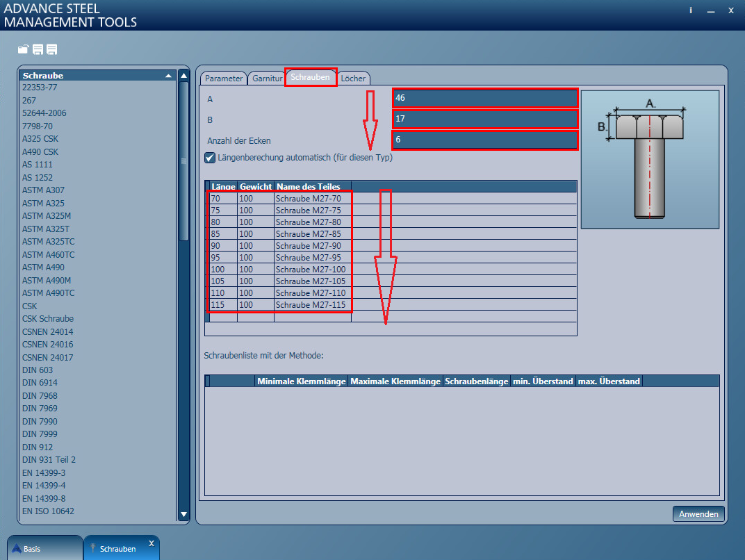The width and height of the screenshot is (745, 560).
Task: Click the A input field with value 46
Action: click(484, 99)
